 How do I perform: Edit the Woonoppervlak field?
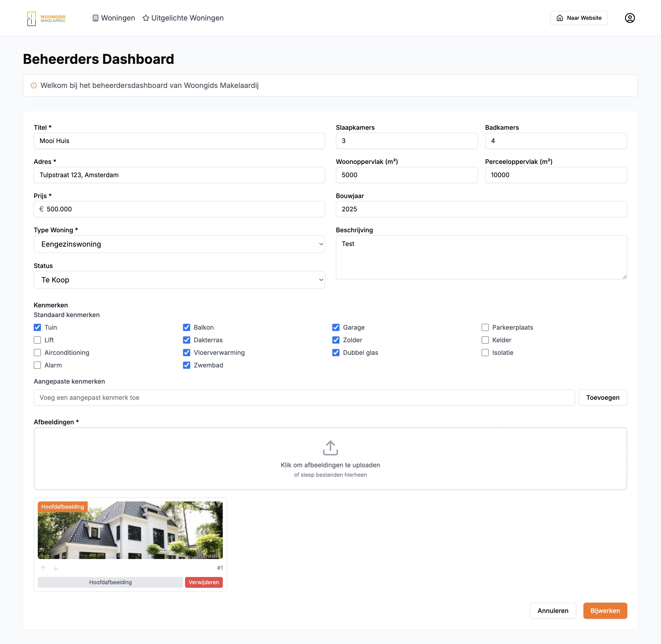click(x=407, y=175)
